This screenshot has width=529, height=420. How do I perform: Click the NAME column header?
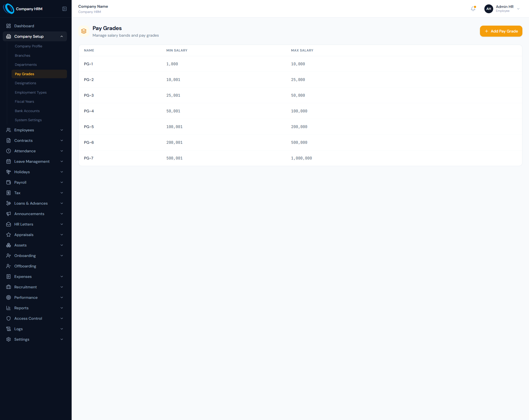[89, 50]
